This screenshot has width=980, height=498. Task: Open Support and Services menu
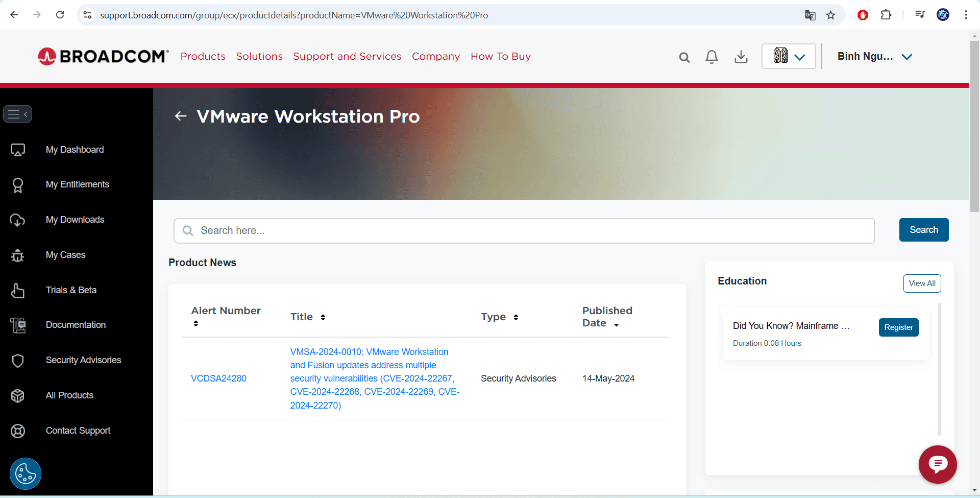pos(347,56)
